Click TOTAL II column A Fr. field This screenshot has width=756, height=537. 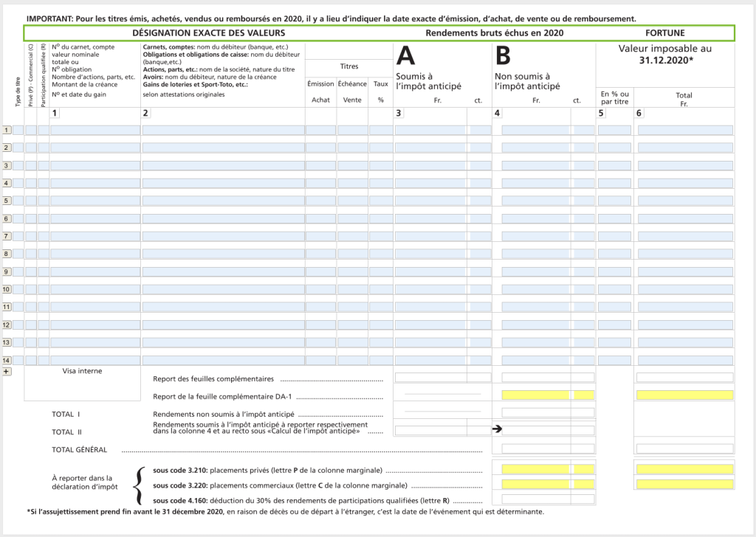point(430,431)
